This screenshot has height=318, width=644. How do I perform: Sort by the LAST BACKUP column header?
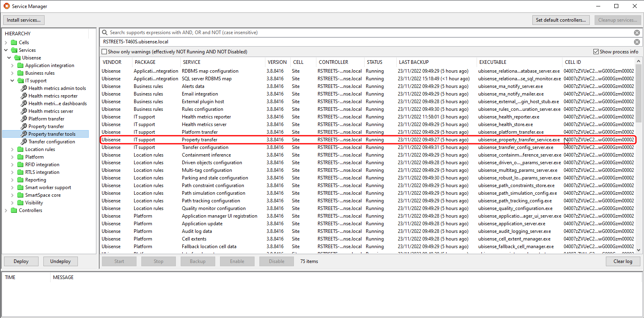[x=414, y=62]
